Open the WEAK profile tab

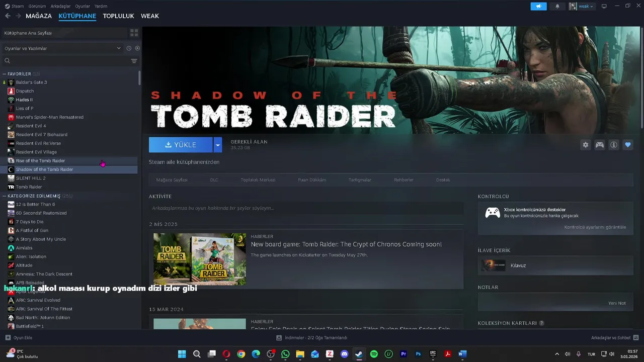[x=150, y=16]
